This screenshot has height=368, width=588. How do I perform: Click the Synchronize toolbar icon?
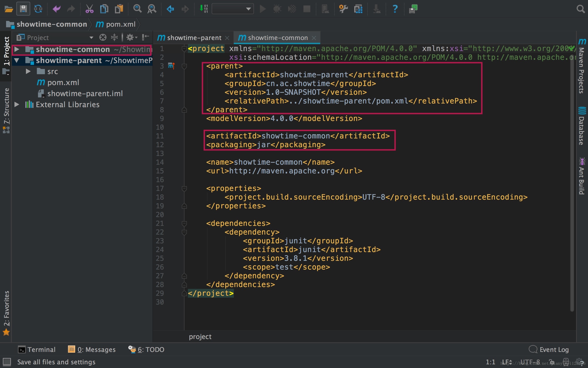(38, 9)
